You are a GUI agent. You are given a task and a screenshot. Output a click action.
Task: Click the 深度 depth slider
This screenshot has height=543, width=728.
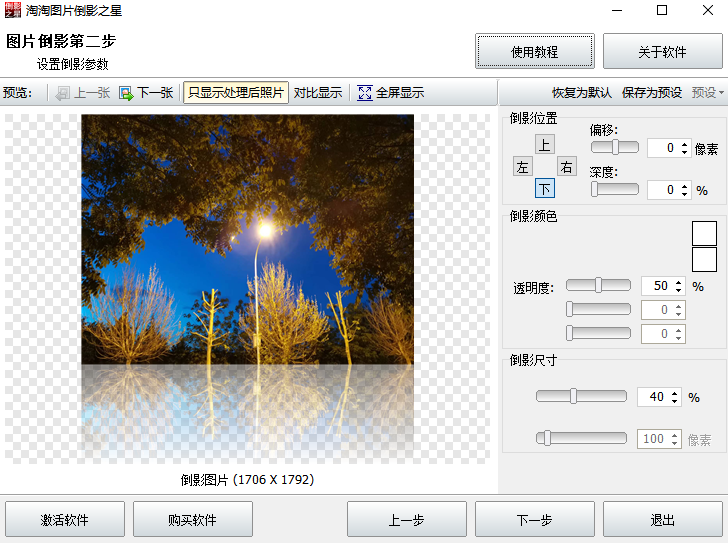tap(615, 189)
